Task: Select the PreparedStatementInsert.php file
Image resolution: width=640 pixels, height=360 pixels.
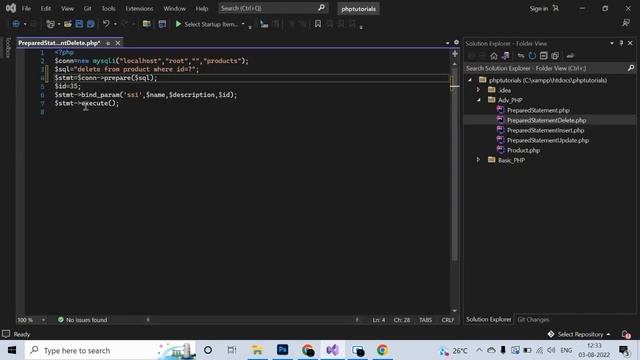Action: 545,130
